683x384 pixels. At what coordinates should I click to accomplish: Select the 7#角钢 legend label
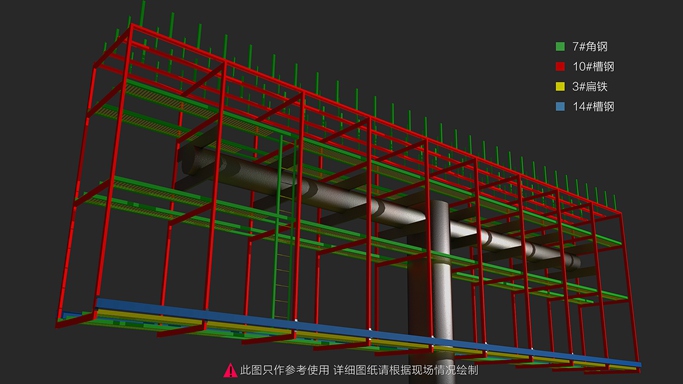[590, 47]
